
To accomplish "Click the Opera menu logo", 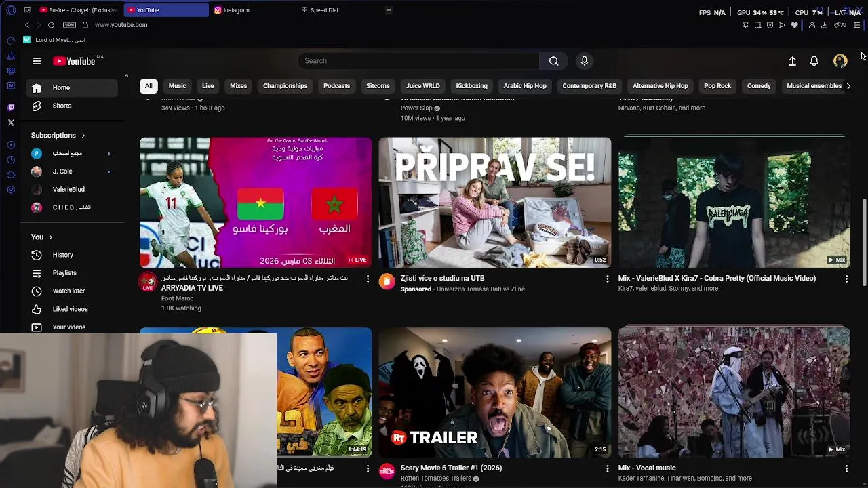I will click(11, 10).
